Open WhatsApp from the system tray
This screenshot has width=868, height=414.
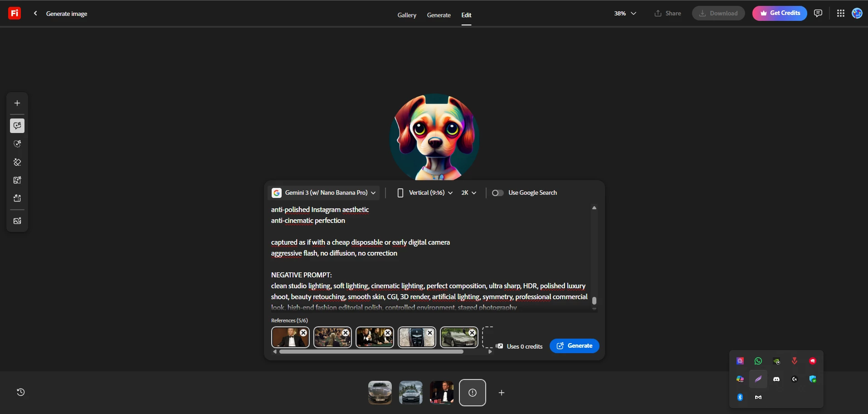pos(758,361)
